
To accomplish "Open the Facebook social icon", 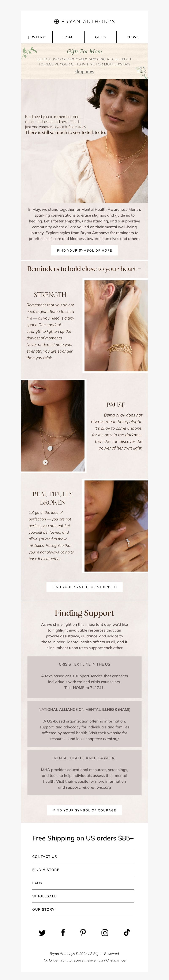I will click(63, 932).
